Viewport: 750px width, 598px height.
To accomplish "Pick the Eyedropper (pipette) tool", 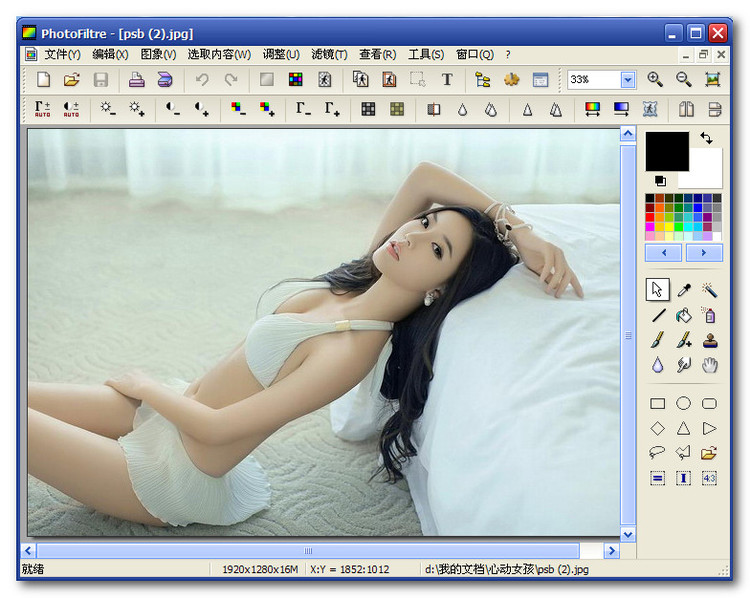I will pos(684,290).
